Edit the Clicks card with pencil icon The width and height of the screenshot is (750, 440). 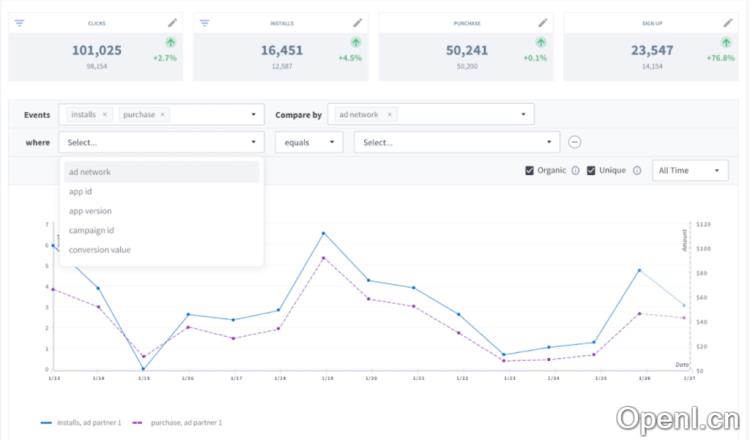[x=173, y=22]
